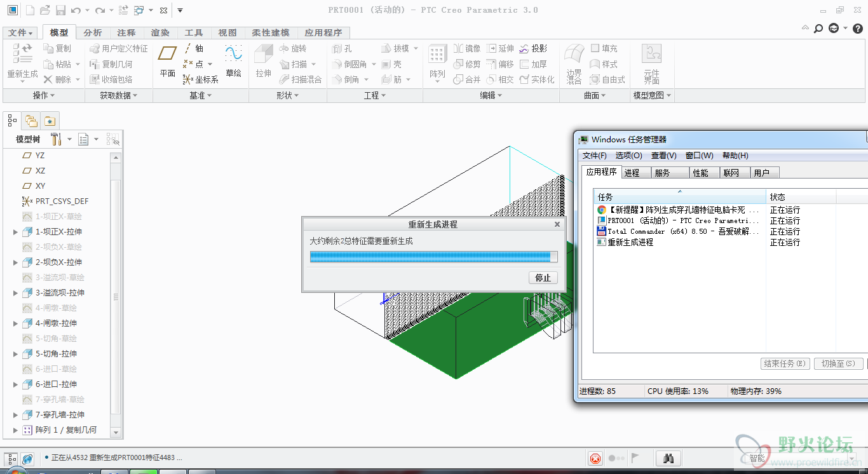Start a 草绘 (Sketch) feature
This screenshot has width=868, height=474.
[x=233, y=62]
